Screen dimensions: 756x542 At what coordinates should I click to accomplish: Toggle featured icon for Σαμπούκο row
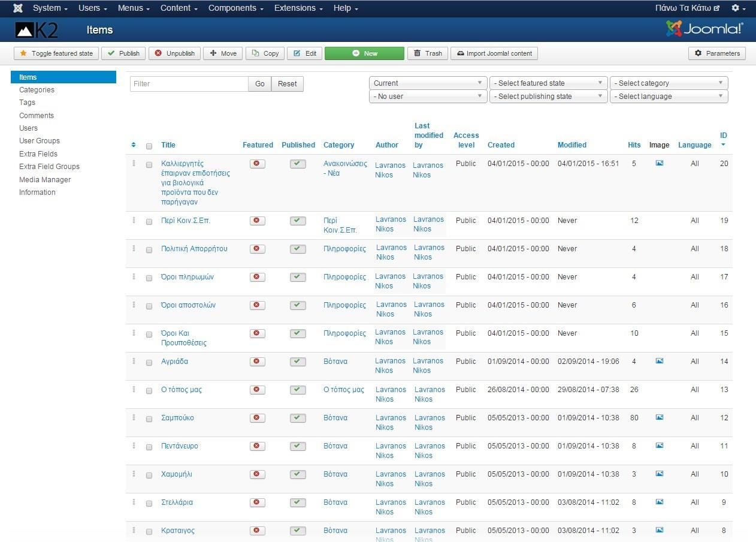point(258,418)
